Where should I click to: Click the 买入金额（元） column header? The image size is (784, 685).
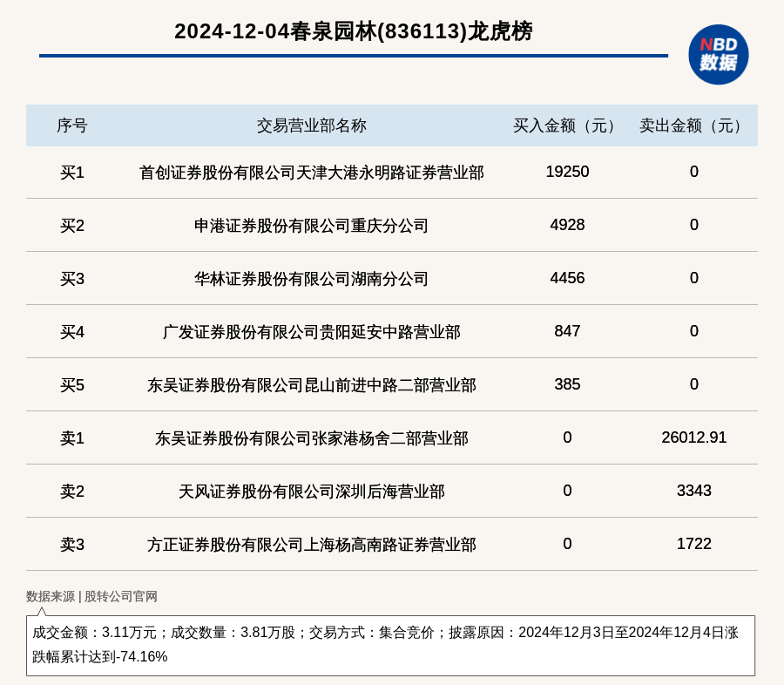coord(567,125)
